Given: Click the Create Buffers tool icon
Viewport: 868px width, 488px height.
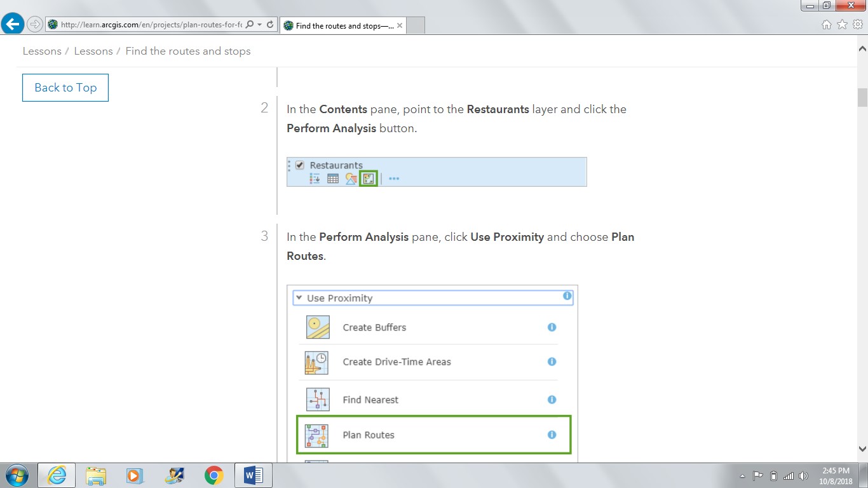Looking at the screenshot, I should point(318,327).
